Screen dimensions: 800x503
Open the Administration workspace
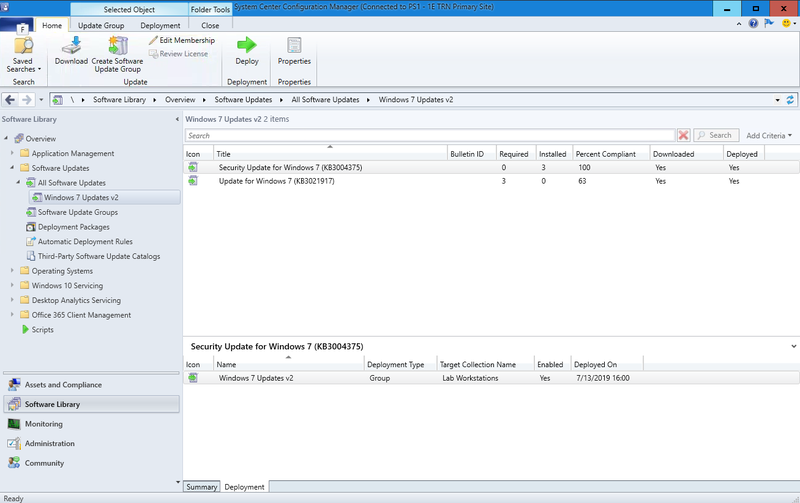tap(49, 444)
